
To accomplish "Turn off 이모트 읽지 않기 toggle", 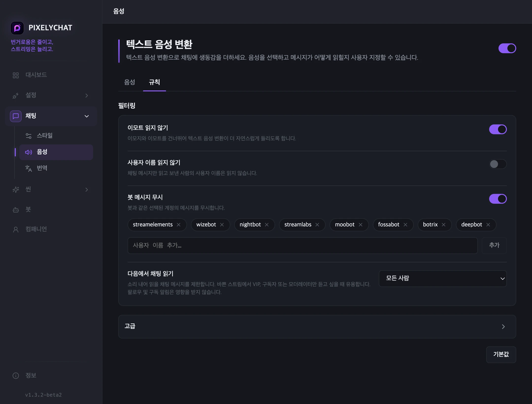I will [x=498, y=129].
